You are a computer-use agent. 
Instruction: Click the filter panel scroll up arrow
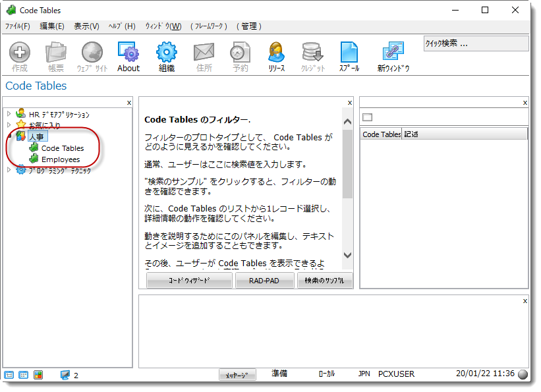(347, 121)
